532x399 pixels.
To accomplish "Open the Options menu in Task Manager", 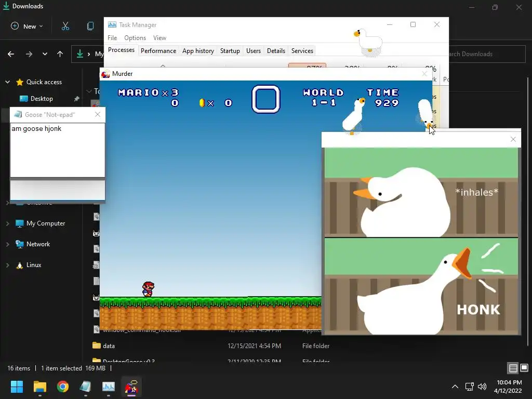I will click(135, 38).
